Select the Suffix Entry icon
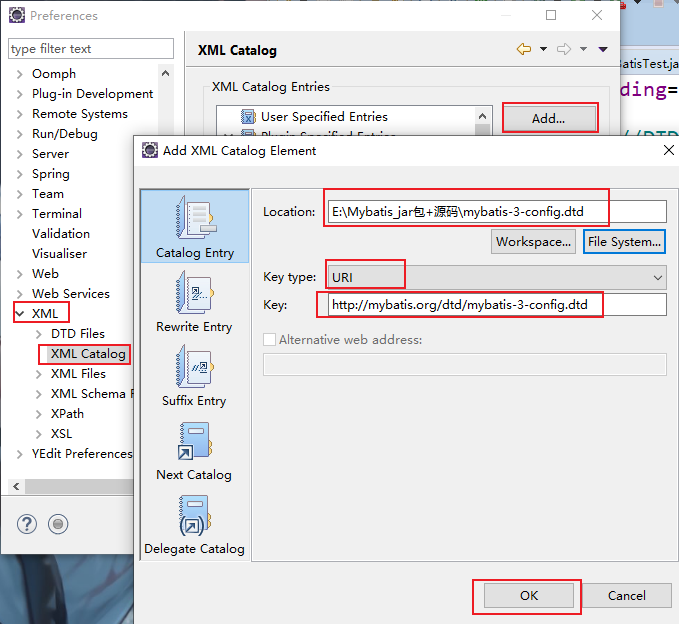The height and width of the screenshot is (624, 679). [x=194, y=366]
